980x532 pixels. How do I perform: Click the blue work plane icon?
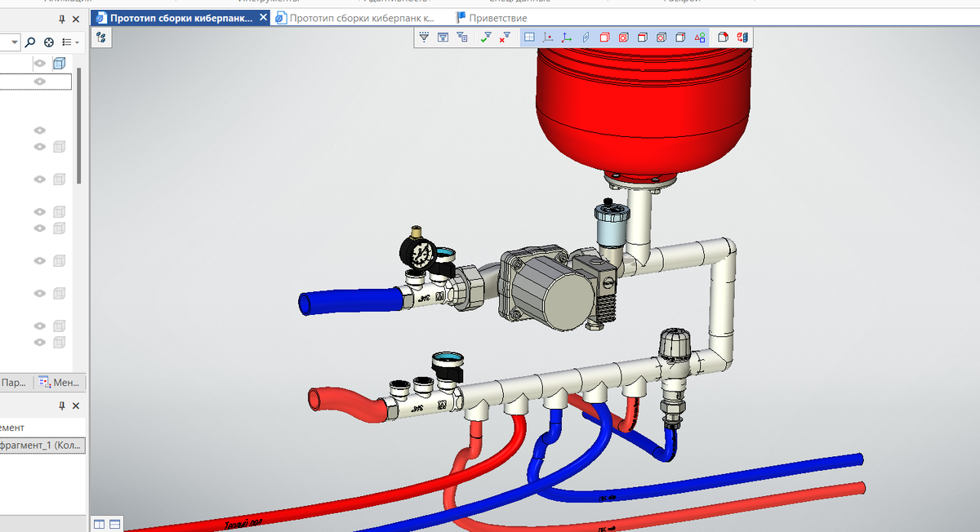click(586, 38)
